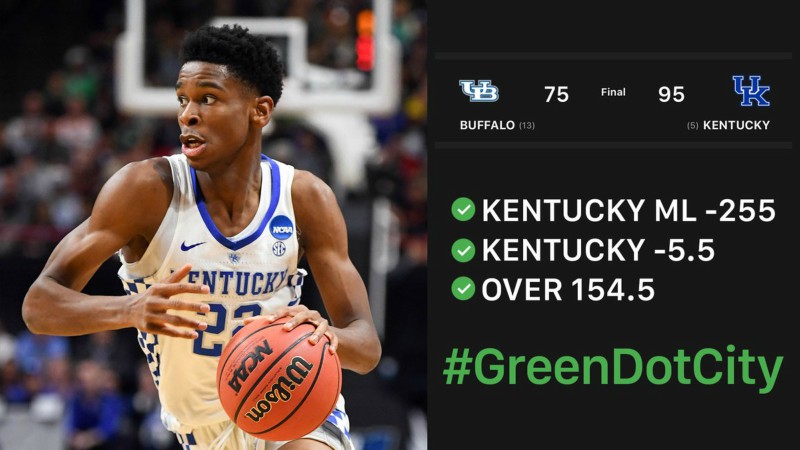Select the BUFFALO team name

coord(487,125)
